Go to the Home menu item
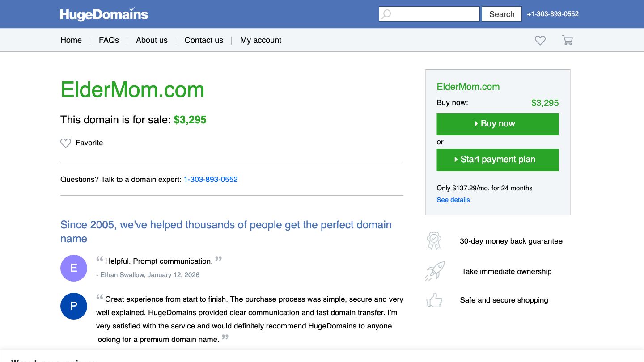 click(x=71, y=40)
